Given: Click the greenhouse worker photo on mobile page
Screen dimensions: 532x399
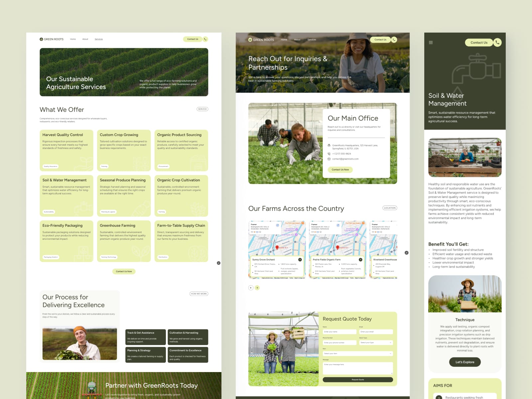Looking at the screenshot, I should pyautogui.click(x=465, y=157).
